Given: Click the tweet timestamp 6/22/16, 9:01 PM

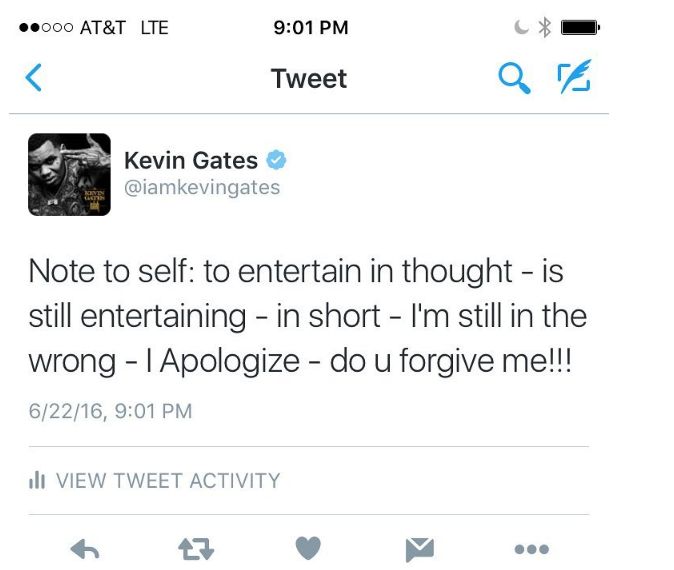Looking at the screenshot, I should click(x=110, y=411).
